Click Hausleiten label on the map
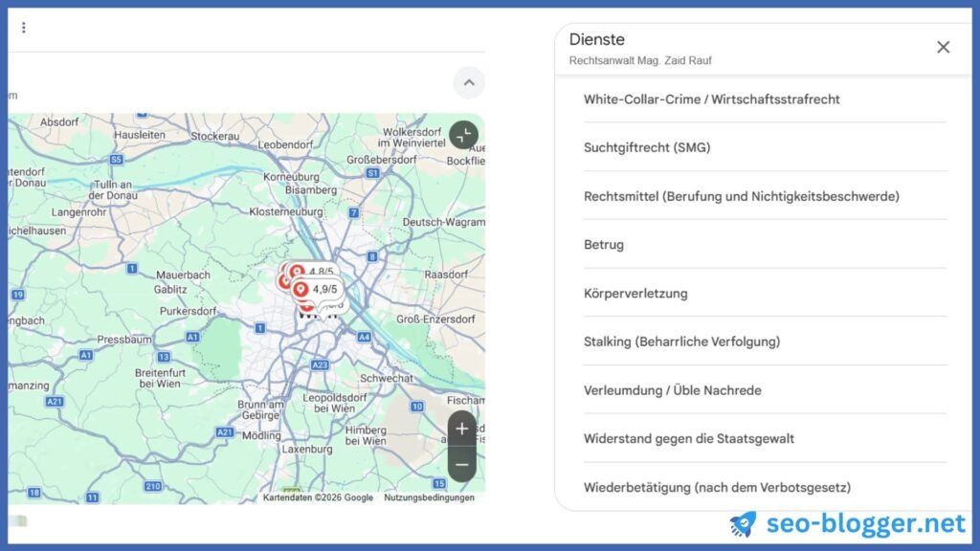This screenshot has height=551, width=980. click(x=140, y=135)
